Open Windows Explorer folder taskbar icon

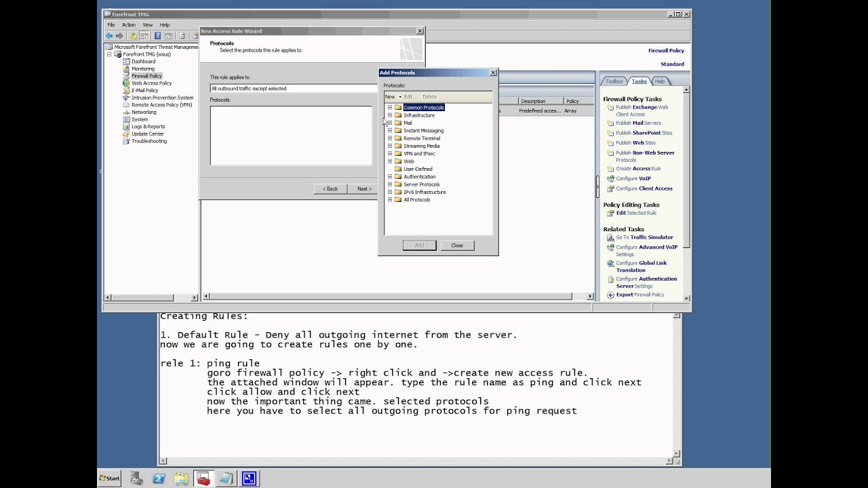click(x=181, y=479)
